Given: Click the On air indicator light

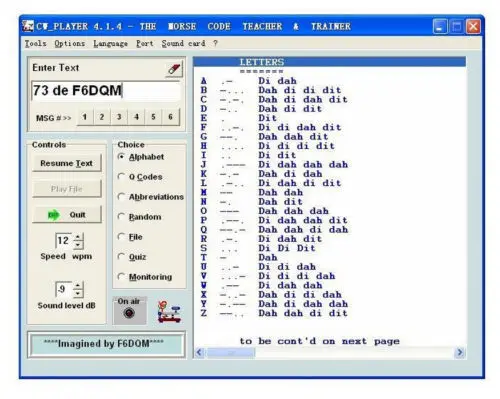Looking at the screenshot, I should tap(129, 313).
